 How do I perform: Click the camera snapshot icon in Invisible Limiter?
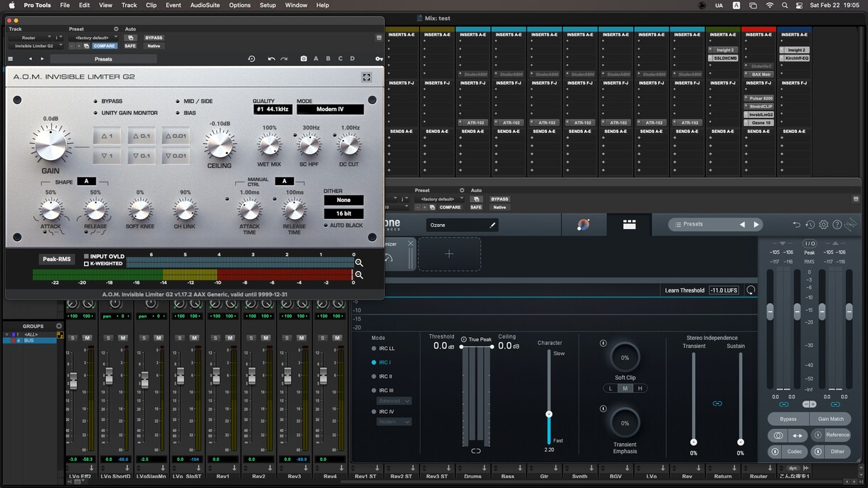pos(304,59)
